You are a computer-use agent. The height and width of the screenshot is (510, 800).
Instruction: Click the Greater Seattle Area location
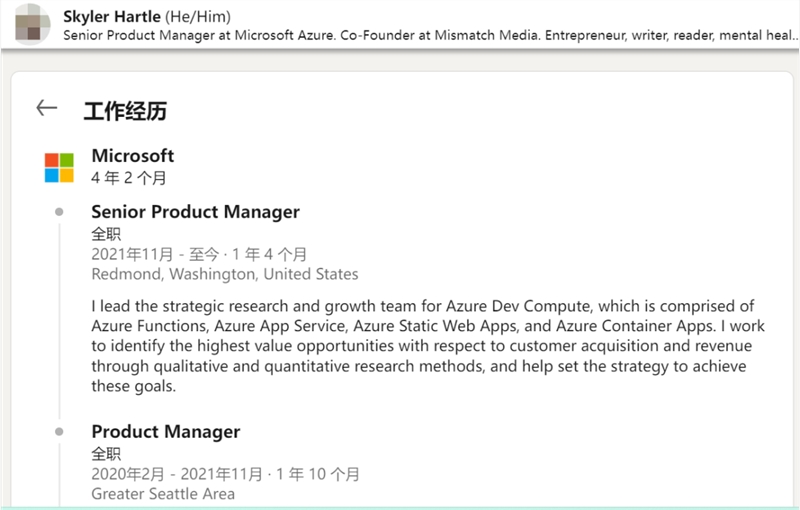tap(163, 494)
